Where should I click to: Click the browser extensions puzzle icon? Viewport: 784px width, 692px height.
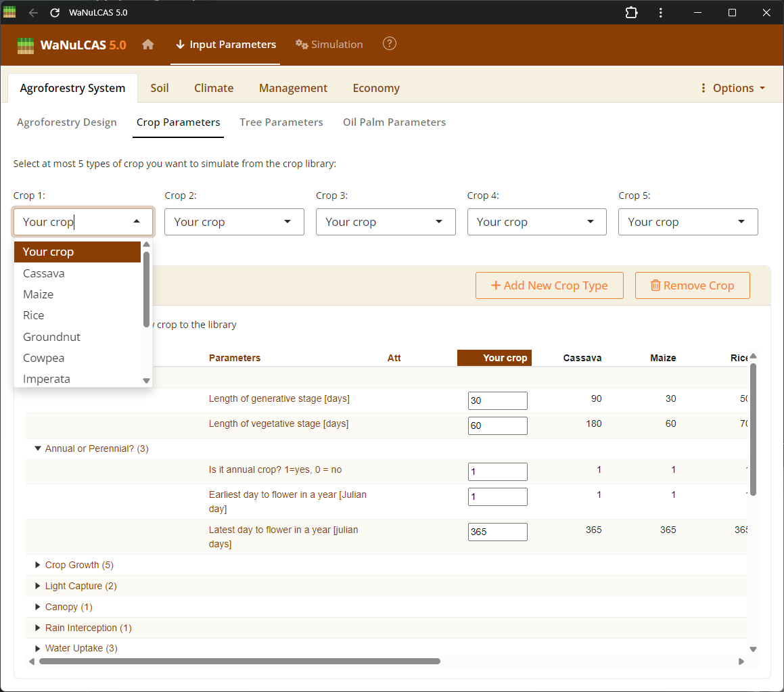pyautogui.click(x=631, y=13)
